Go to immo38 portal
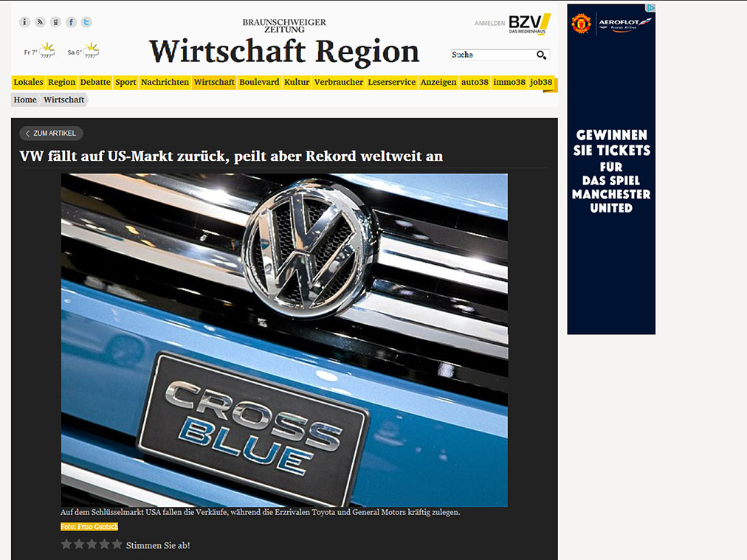This screenshot has height=560, width=747. 509,82
